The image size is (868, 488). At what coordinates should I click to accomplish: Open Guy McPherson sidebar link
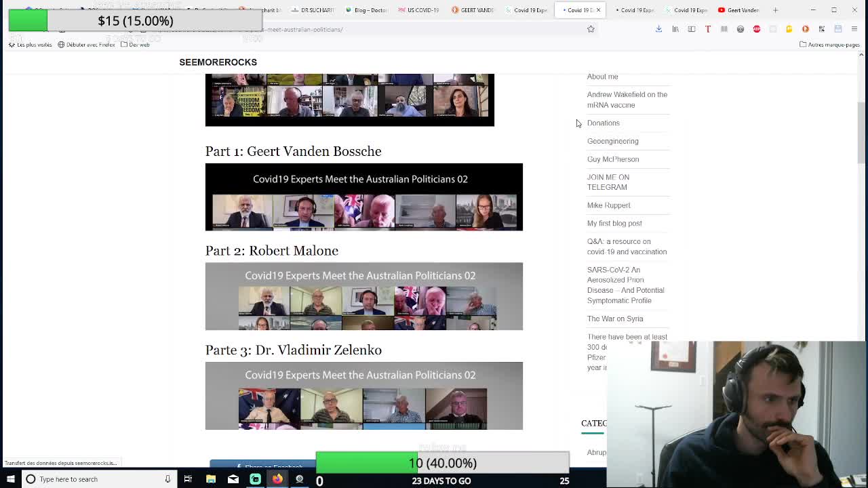point(613,159)
